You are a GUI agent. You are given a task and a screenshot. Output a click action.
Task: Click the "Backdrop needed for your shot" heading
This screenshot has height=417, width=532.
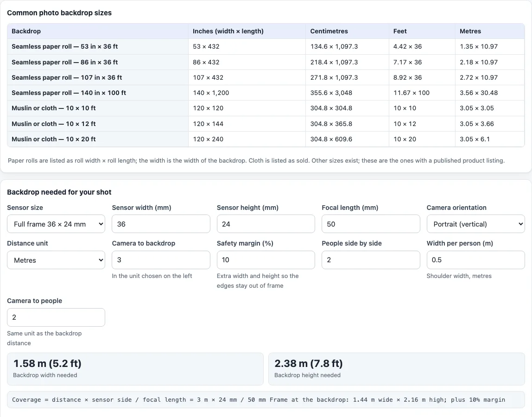59,192
